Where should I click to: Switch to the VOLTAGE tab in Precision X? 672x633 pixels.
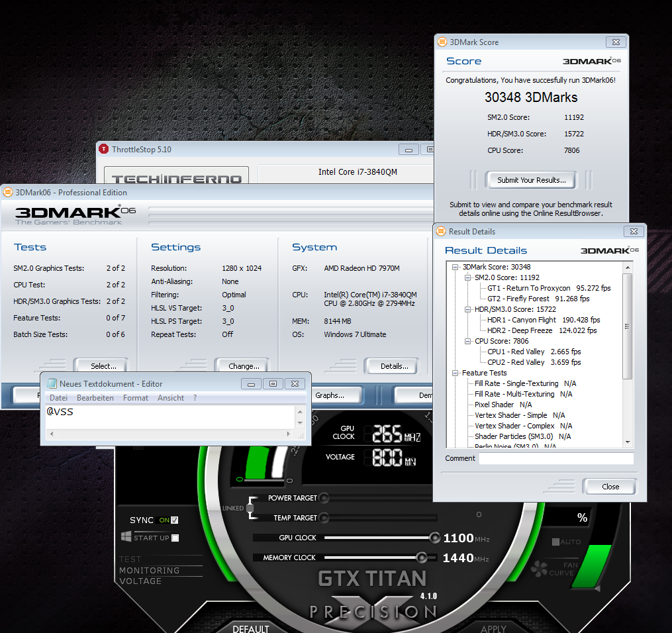point(140,581)
